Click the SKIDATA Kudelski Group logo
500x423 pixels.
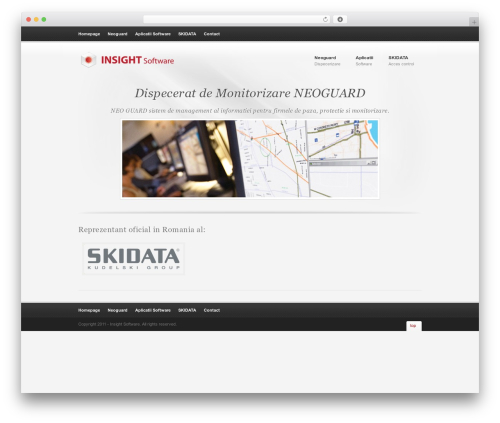[133, 259]
